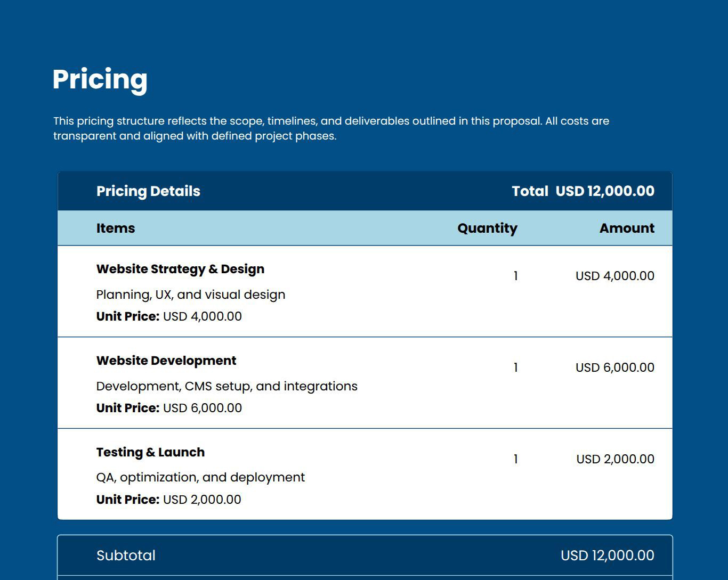The image size is (728, 580).
Task: Click the USD 4,000.00 amount cell
Action: [x=614, y=276]
